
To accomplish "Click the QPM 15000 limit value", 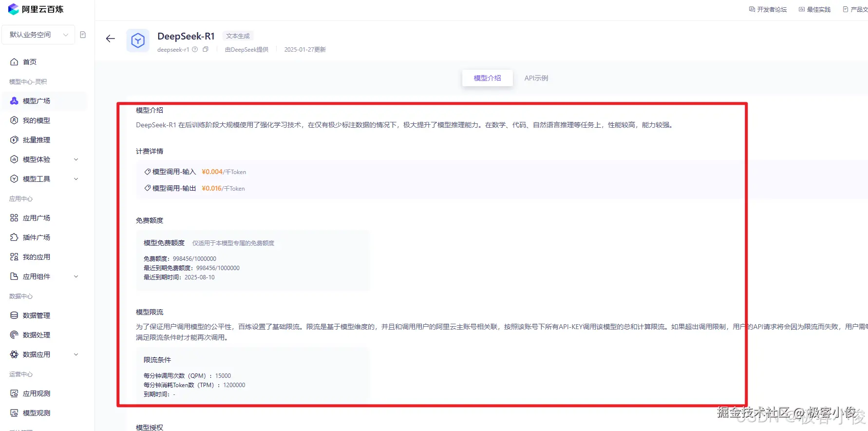I will (x=223, y=376).
